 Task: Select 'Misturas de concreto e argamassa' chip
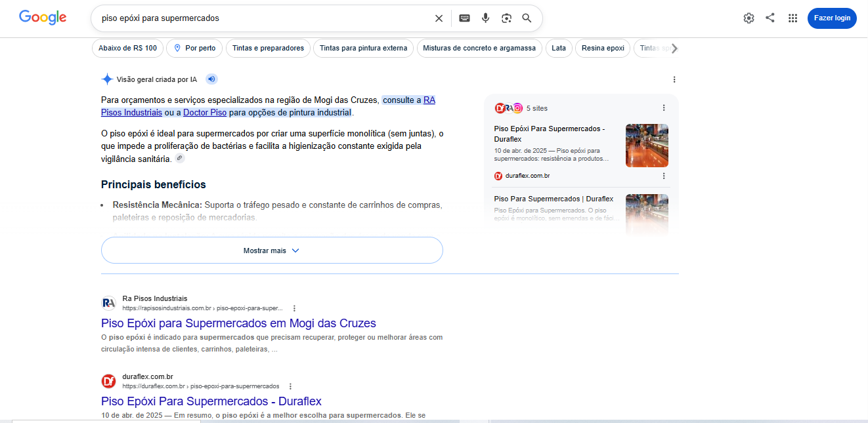[479, 48]
